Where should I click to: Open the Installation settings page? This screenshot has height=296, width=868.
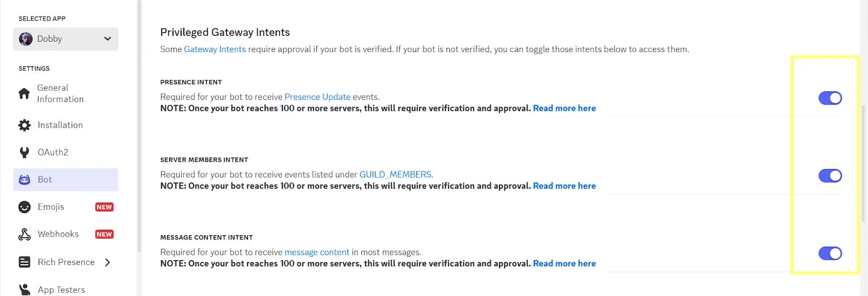[x=60, y=125]
